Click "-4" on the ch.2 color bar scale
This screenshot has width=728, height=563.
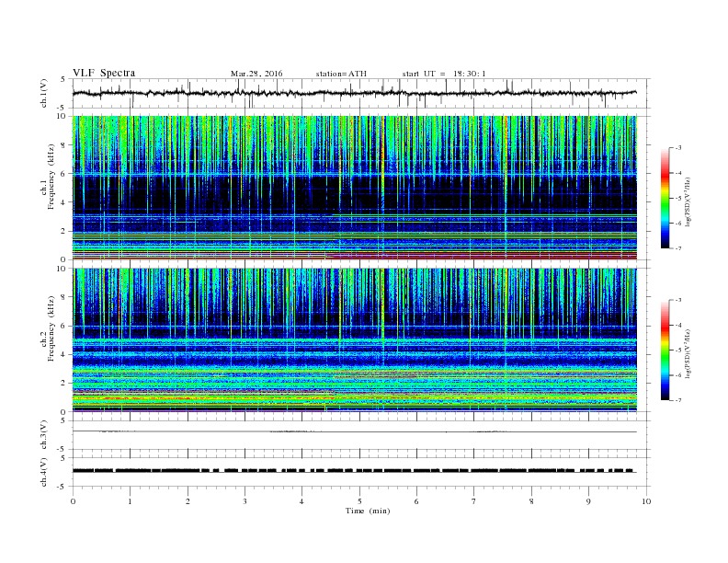click(x=678, y=325)
